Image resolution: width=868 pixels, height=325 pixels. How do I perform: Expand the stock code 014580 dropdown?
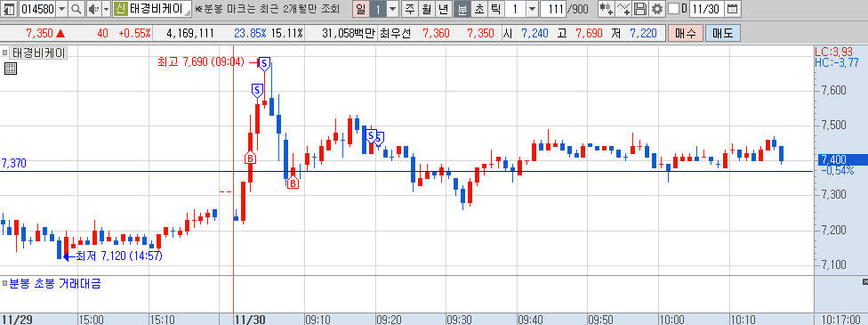tap(61, 9)
